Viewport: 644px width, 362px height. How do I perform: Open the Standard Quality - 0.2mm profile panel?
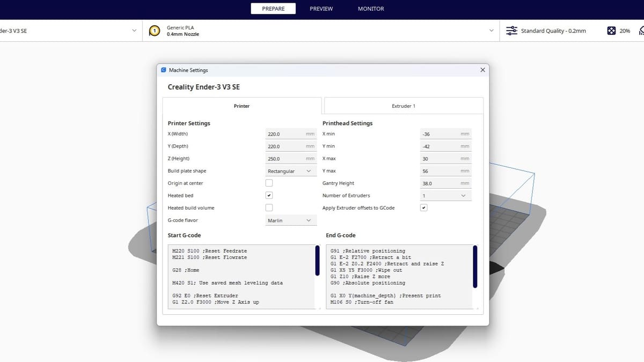(x=553, y=31)
